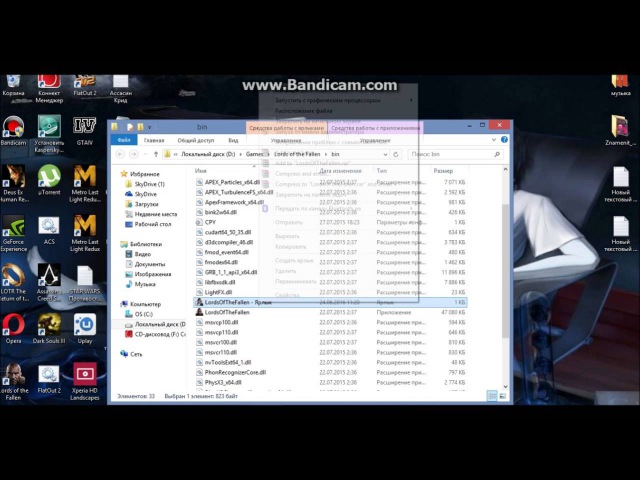Open the uTorrent desktop icon
This screenshot has width=640, height=480.
49,180
